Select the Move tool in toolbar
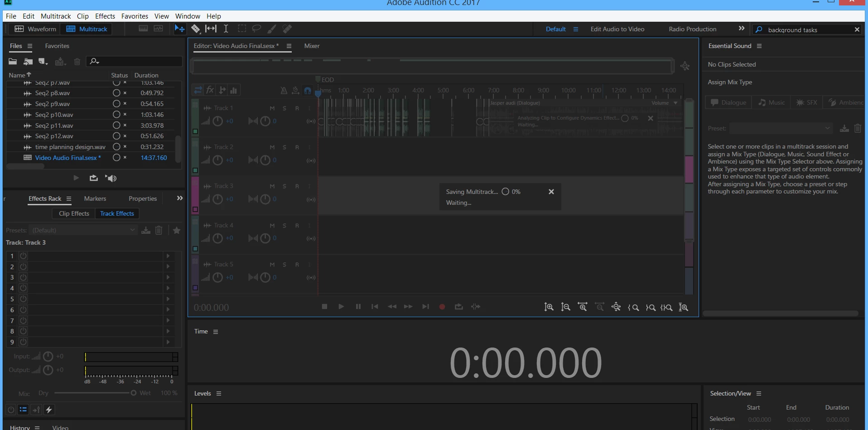 (179, 29)
